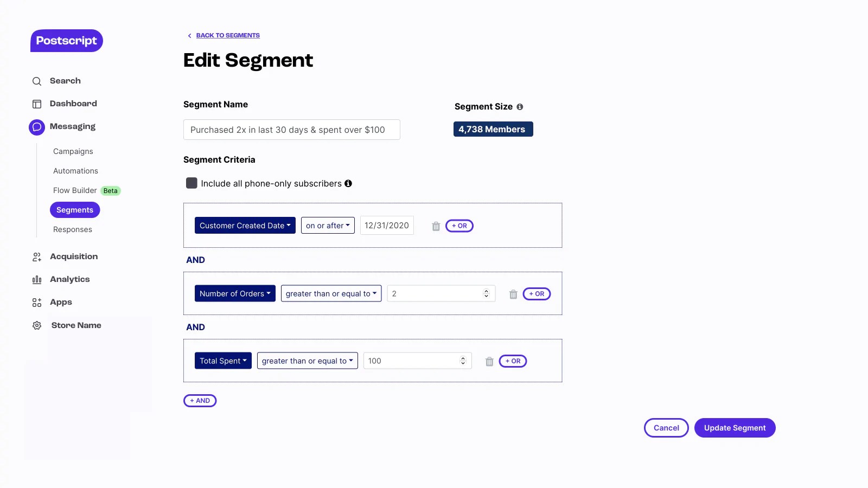Click the Acquisition icon in sidebar
The width and height of the screenshot is (868, 488).
tap(36, 256)
